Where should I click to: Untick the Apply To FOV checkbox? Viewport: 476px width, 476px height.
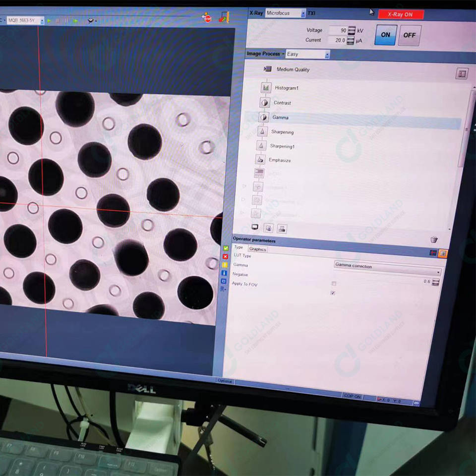[x=333, y=293]
